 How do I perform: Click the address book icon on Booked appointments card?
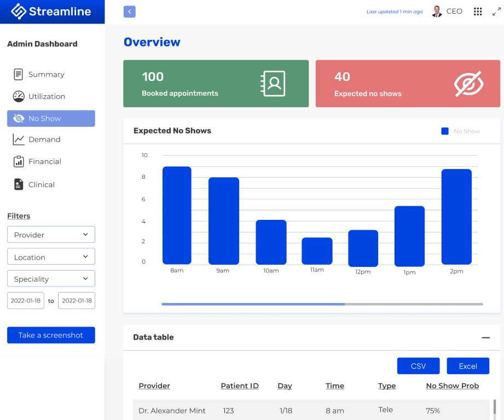[x=273, y=84]
